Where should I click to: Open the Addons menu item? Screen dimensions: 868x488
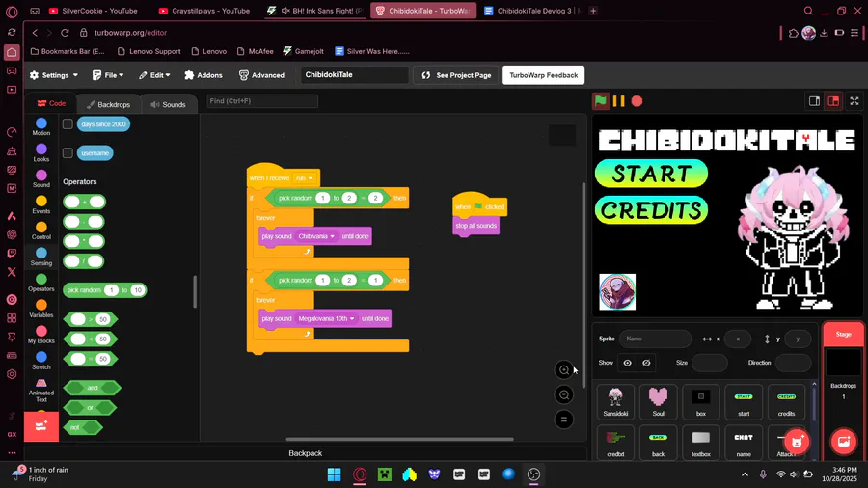[x=203, y=75]
